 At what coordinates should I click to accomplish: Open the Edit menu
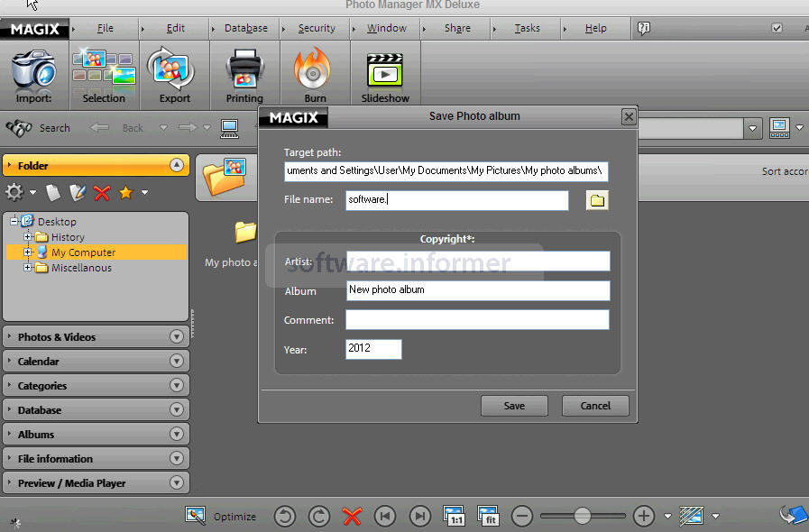pos(176,28)
